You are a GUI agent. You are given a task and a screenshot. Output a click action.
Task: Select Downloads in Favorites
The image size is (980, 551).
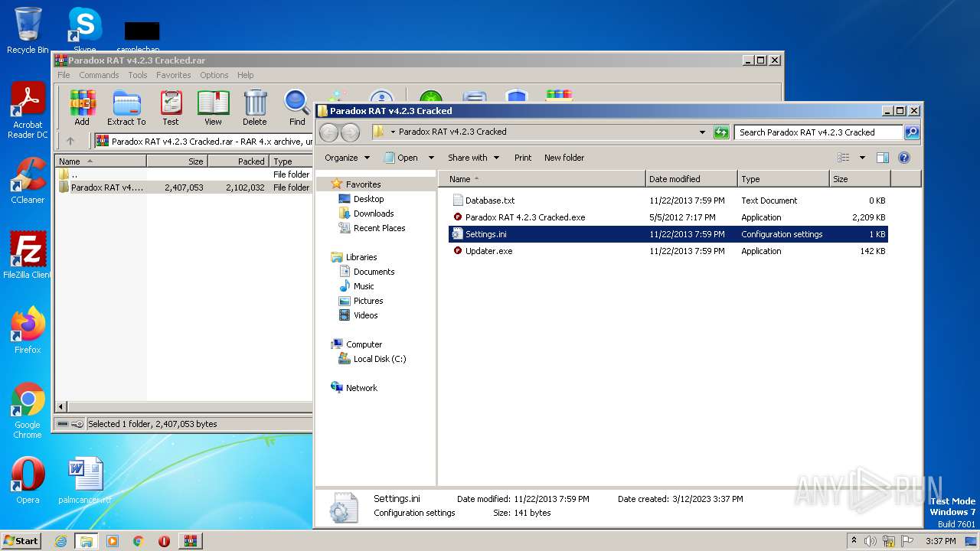click(x=374, y=214)
